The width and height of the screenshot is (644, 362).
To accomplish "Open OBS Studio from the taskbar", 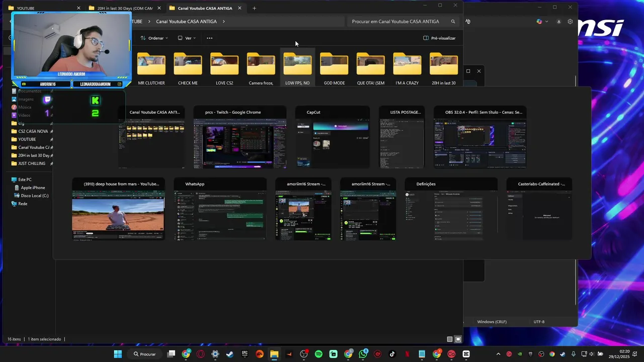I will [304, 354].
